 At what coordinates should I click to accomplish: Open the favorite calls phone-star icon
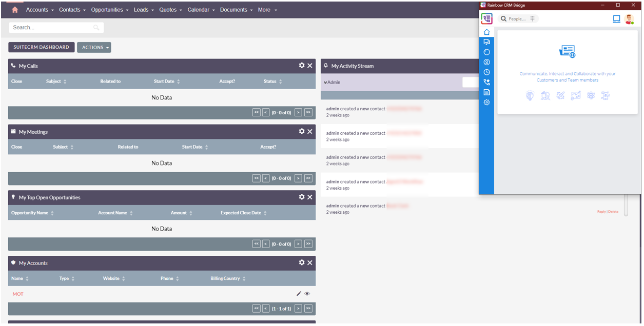pos(486,82)
